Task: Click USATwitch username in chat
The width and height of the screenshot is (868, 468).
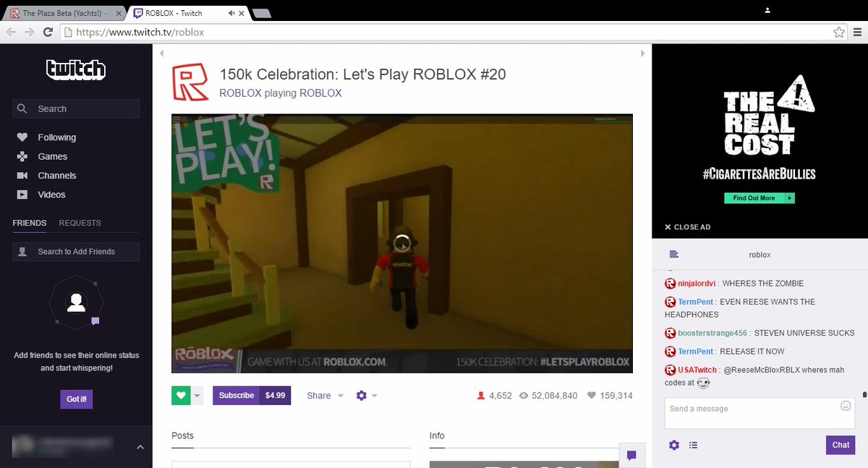Action: click(697, 370)
